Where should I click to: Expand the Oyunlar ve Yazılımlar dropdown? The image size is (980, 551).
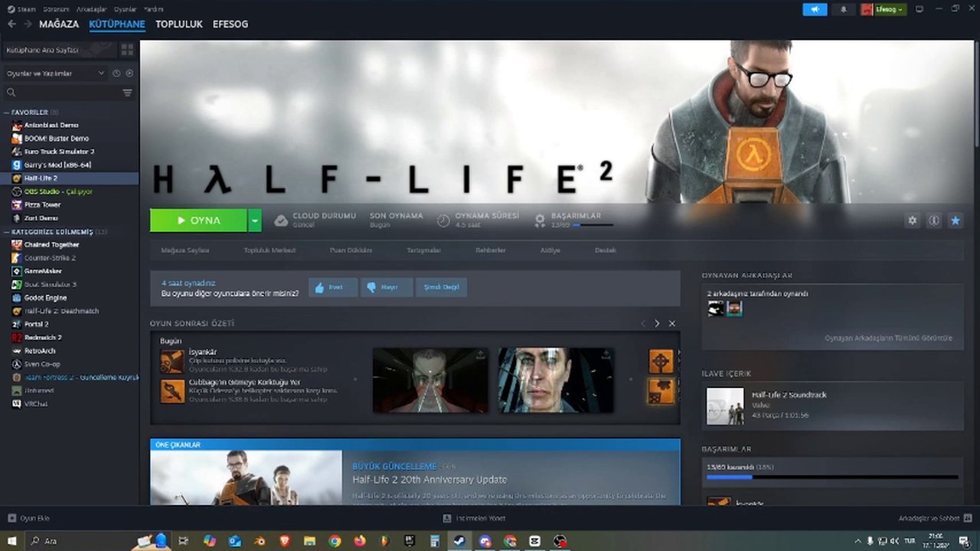(100, 73)
